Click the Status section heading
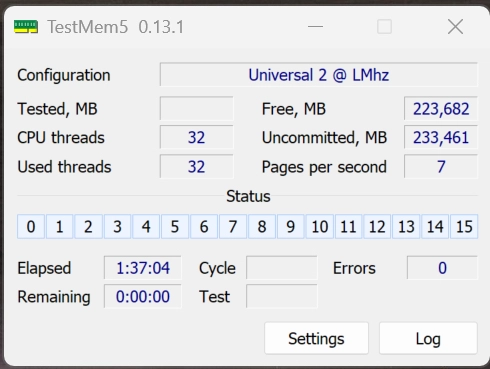This screenshot has height=369, width=490. tap(248, 196)
